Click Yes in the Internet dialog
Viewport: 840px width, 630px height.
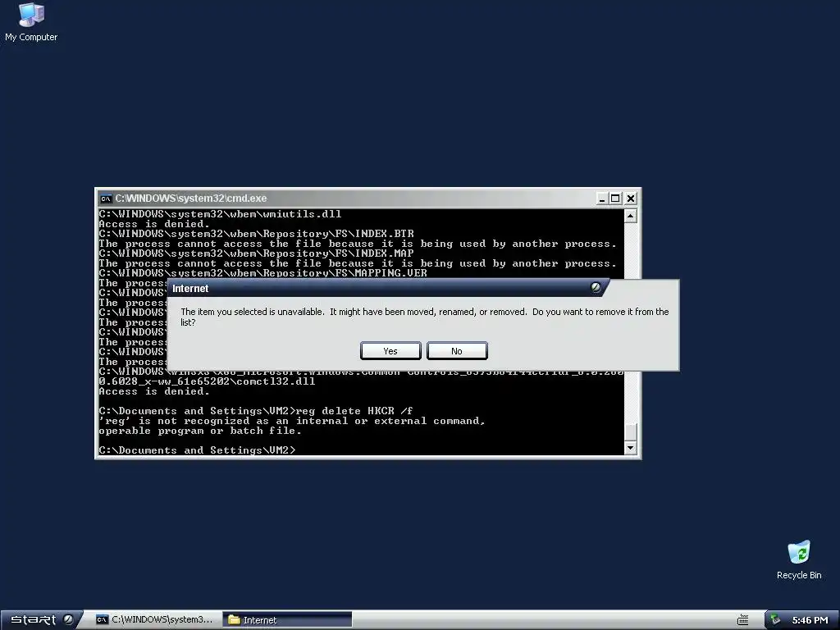click(x=390, y=351)
